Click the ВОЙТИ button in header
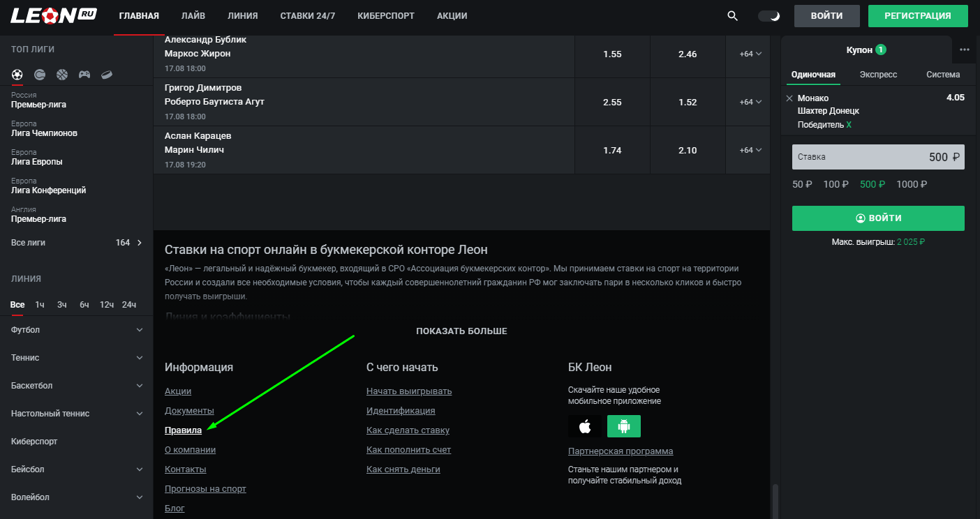The height and width of the screenshot is (519, 980). 827,16
